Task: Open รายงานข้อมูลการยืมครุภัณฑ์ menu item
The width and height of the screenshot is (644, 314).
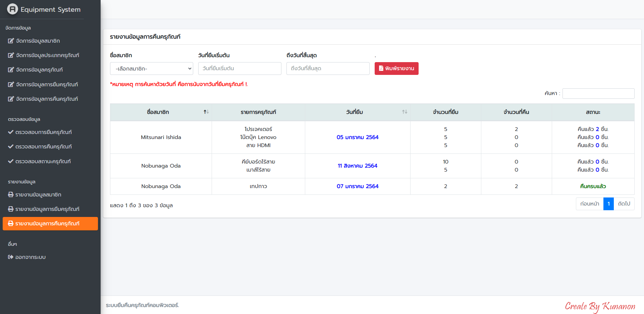Action: [x=47, y=209]
